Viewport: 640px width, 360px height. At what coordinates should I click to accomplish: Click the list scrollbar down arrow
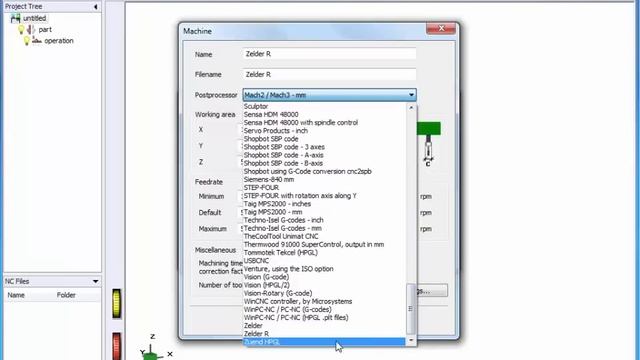tap(411, 340)
